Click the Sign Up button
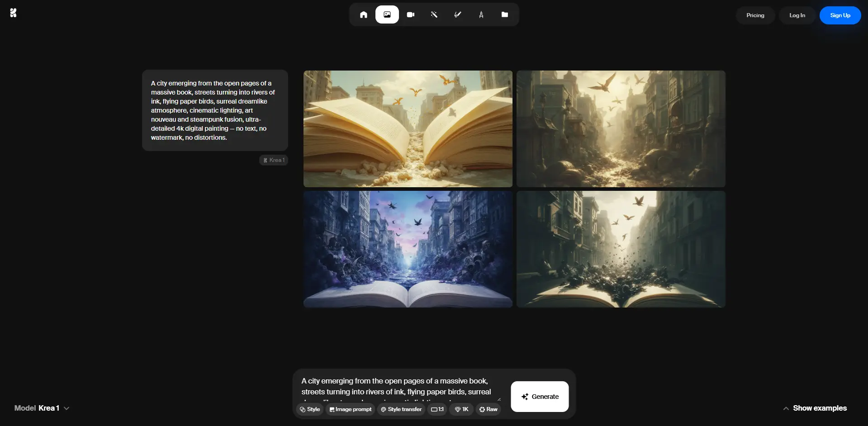868x426 pixels. click(x=840, y=15)
